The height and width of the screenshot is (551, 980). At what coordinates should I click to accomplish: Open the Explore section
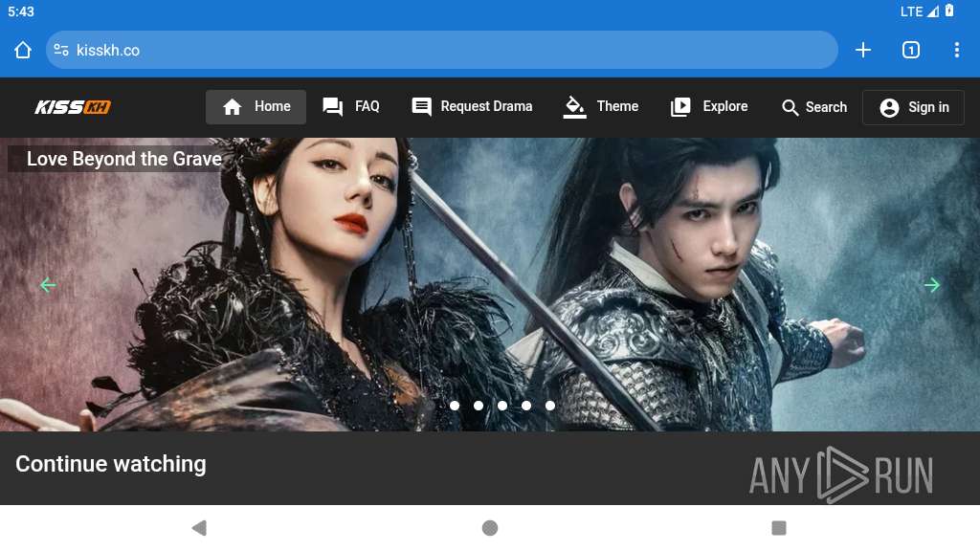(709, 107)
